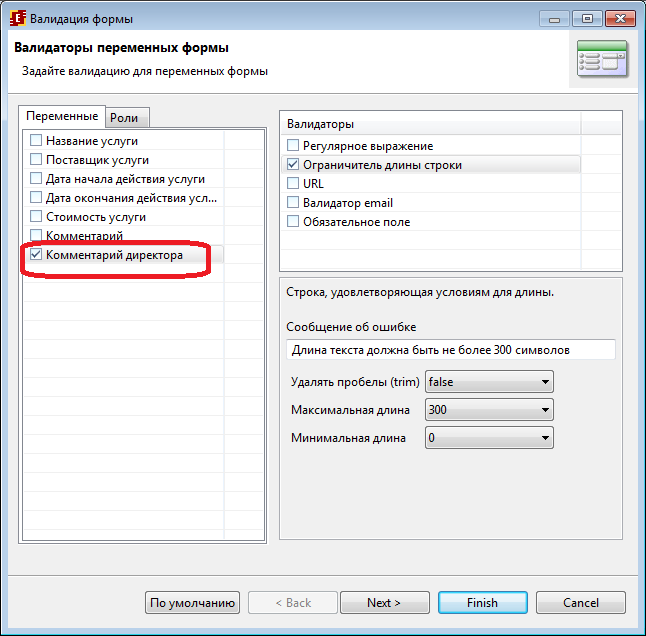Select the Переменные tab

point(62,116)
